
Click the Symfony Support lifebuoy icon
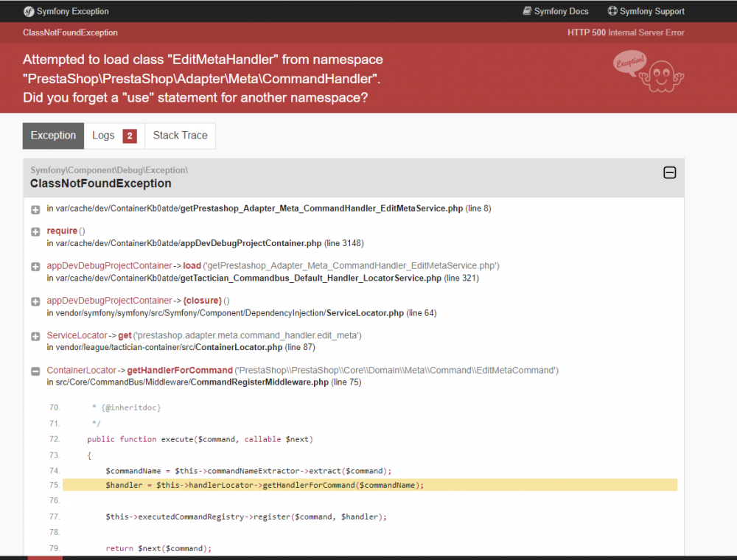tap(612, 11)
